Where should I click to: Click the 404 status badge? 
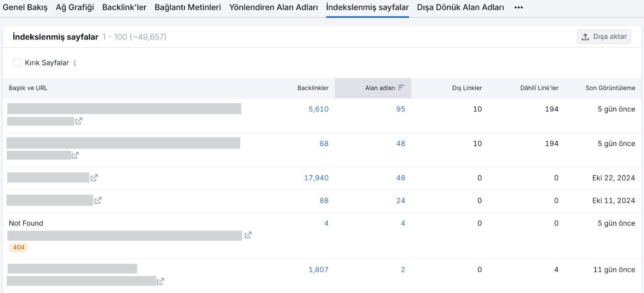click(19, 248)
